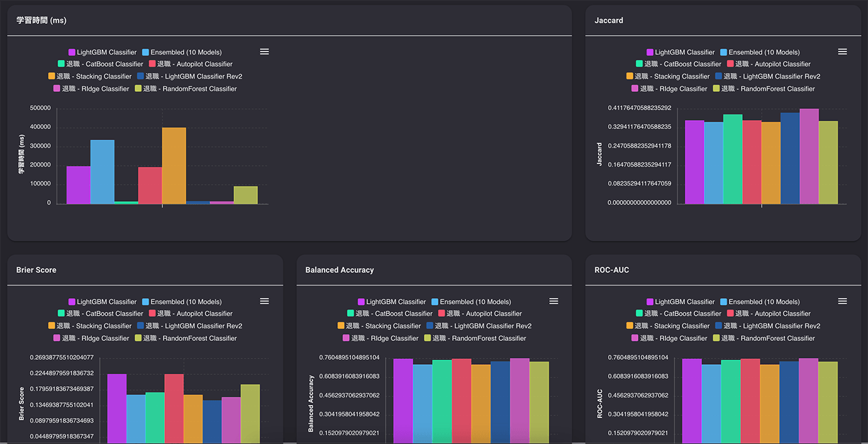868x444 pixels.
Task: Hide RandomForest Classifier in Balanced Accuracy legend
Action: coord(476,338)
